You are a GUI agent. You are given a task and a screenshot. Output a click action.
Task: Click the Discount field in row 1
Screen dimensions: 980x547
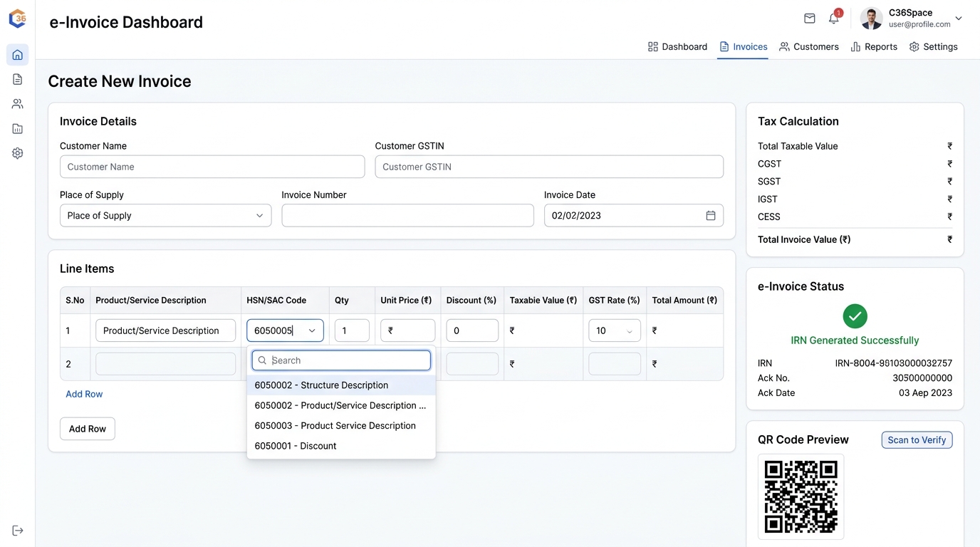click(472, 330)
